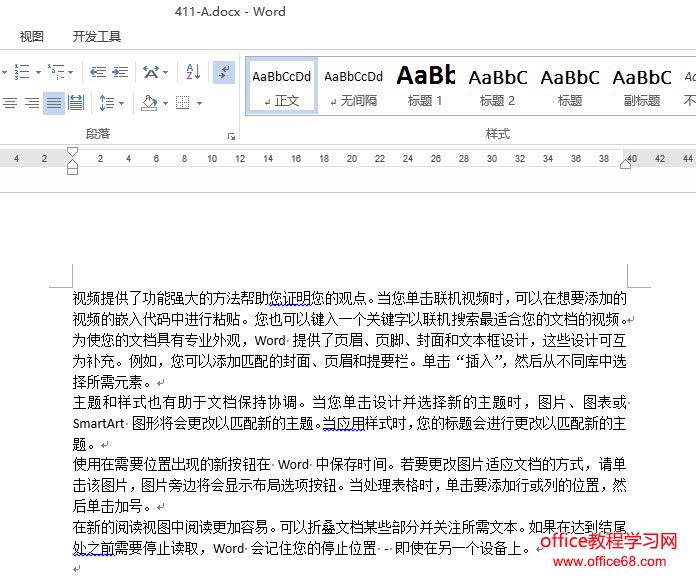Apply the 无间隔 style
This screenshot has width=696, height=578.
point(354,84)
